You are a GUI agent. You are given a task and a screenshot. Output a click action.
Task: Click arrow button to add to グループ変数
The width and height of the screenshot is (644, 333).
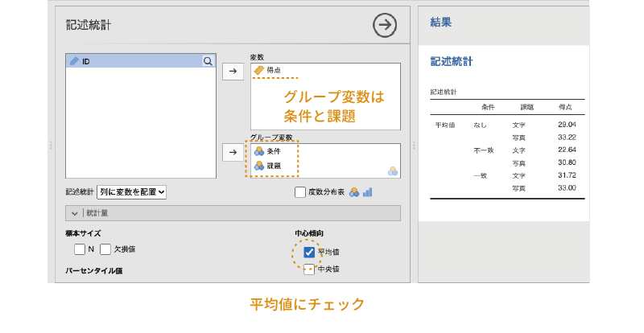pyautogui.click(x=233, y=152)
